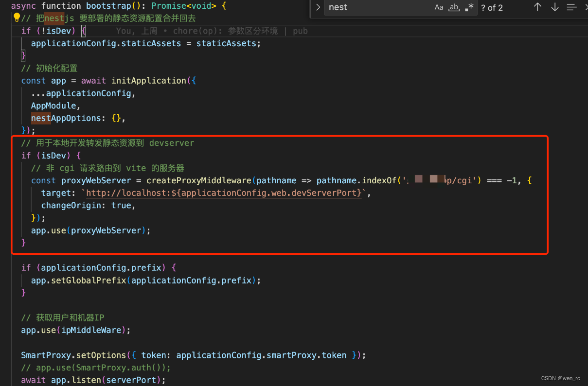Expand the Replace row chevron
Viewport: 588px width, 386px height.
318,7
